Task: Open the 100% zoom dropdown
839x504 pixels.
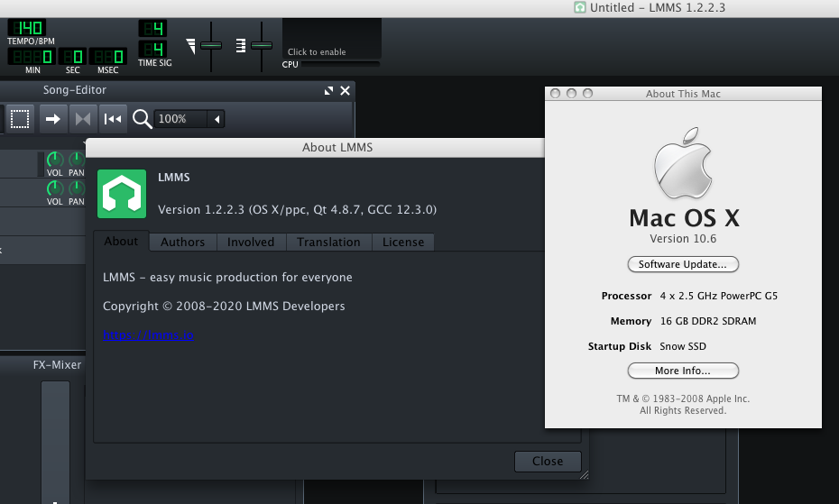Action: [189, 119]
